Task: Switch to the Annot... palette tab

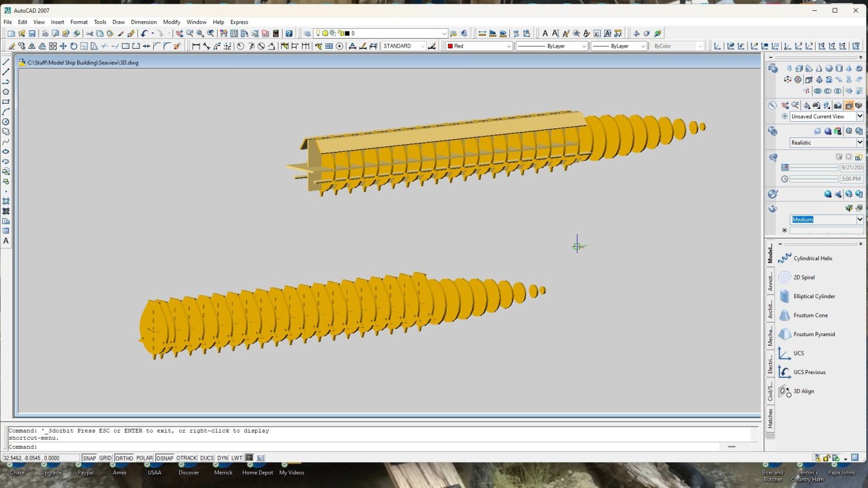Action: pos(770,281)
